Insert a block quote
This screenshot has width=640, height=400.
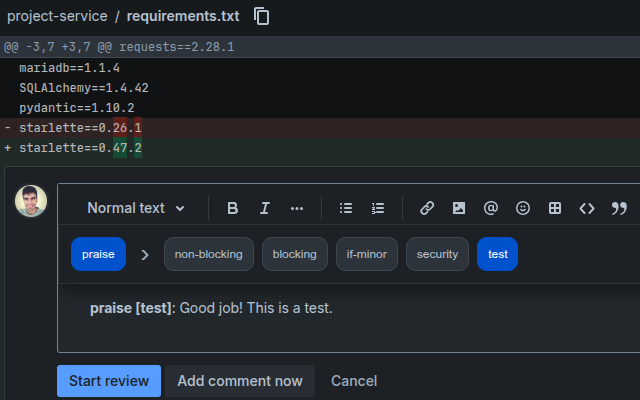pyautogui.click(x=619, y=208)
